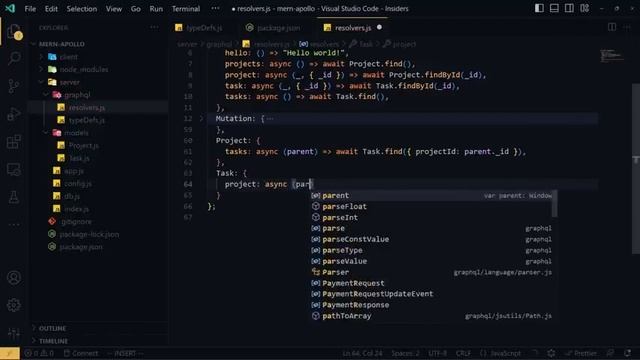640x360 pixels.
Task: Expand the node_modules folder
Action: pyautogui.click(x=84, y=70)
